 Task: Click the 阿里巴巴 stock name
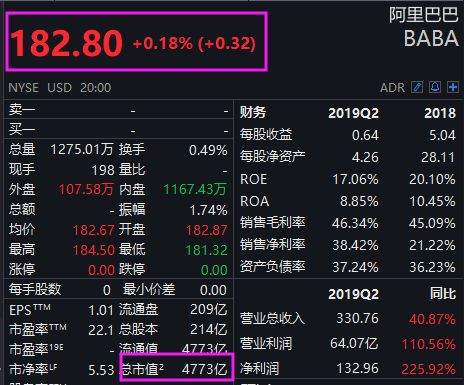pyautogui.click(x=424, y=15)
